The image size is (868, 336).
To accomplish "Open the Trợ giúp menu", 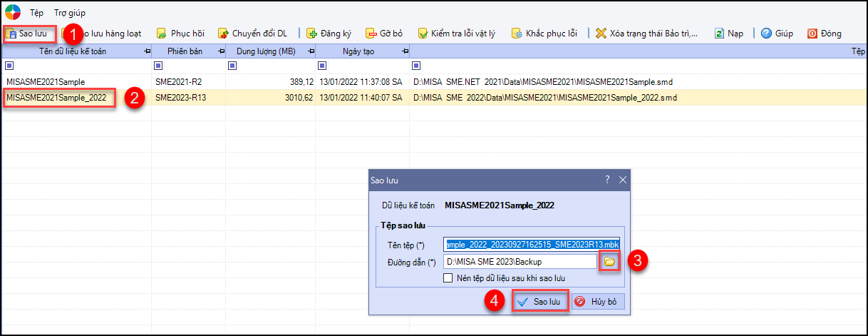I will (70, 13).
